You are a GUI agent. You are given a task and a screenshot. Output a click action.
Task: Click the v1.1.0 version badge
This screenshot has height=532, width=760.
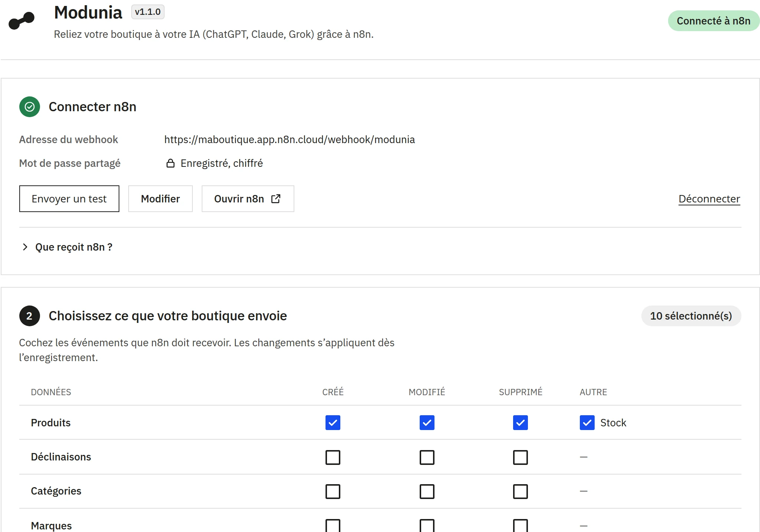click(148, 12)
